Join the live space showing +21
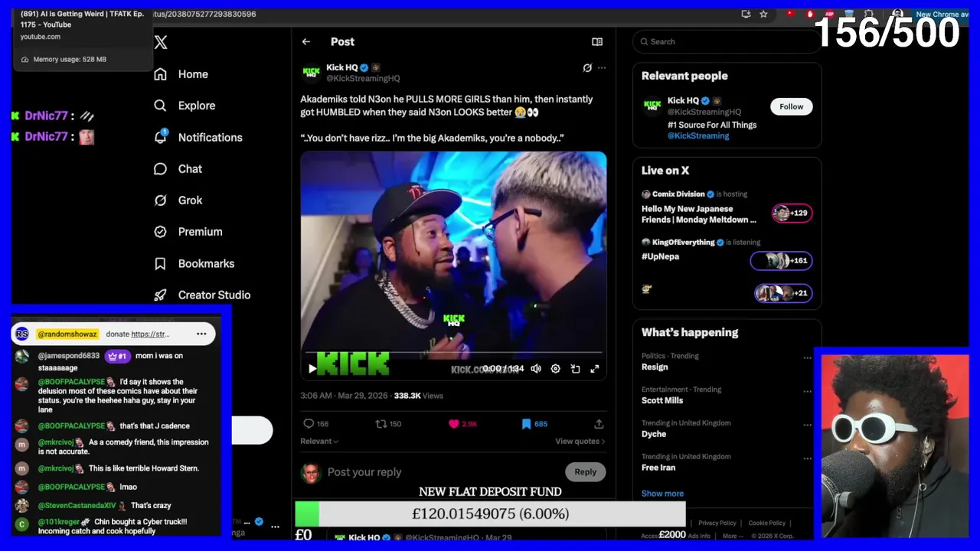The width and height of the screenshot is (980, 551). pos(783,293)
